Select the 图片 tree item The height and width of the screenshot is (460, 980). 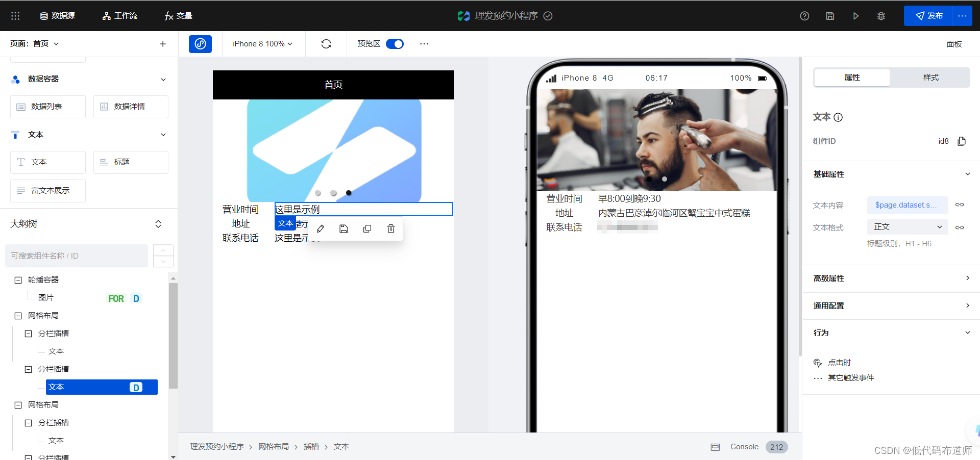46,298
